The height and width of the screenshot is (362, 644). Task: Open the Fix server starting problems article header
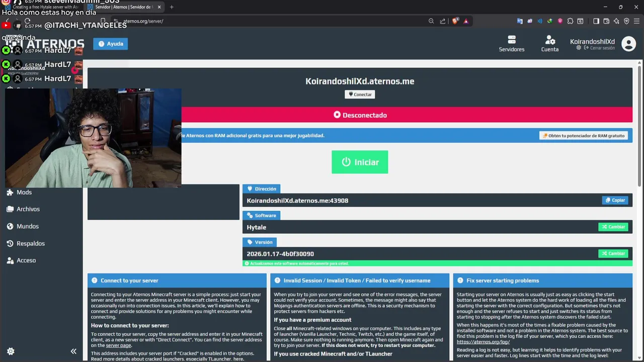(542, 281)
